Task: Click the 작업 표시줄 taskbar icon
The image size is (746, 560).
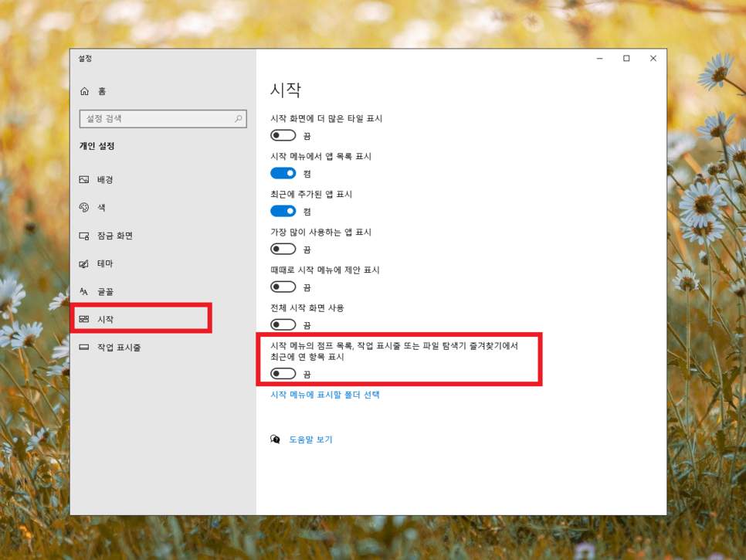Action: pos(84,348)
